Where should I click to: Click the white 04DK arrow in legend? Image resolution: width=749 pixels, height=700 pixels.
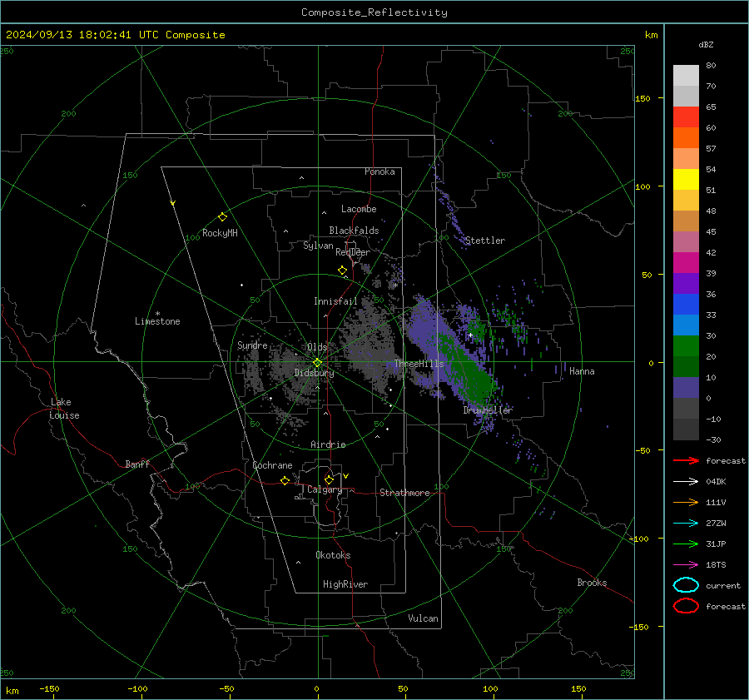coord(686,482)
